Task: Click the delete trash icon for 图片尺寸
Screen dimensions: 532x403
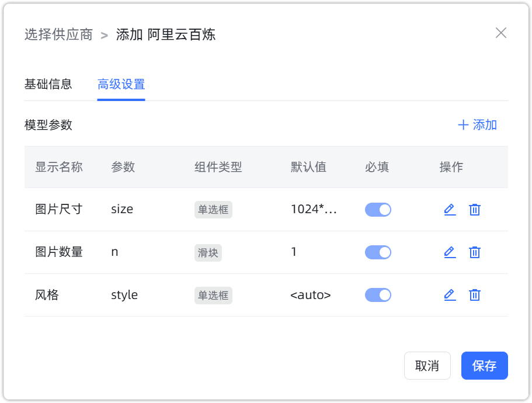Action: click(x=474, y=209)
